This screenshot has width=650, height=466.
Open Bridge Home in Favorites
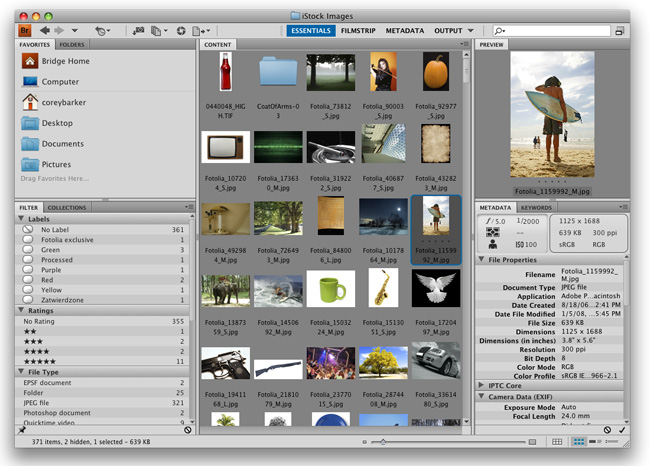(x=64, y=61)
